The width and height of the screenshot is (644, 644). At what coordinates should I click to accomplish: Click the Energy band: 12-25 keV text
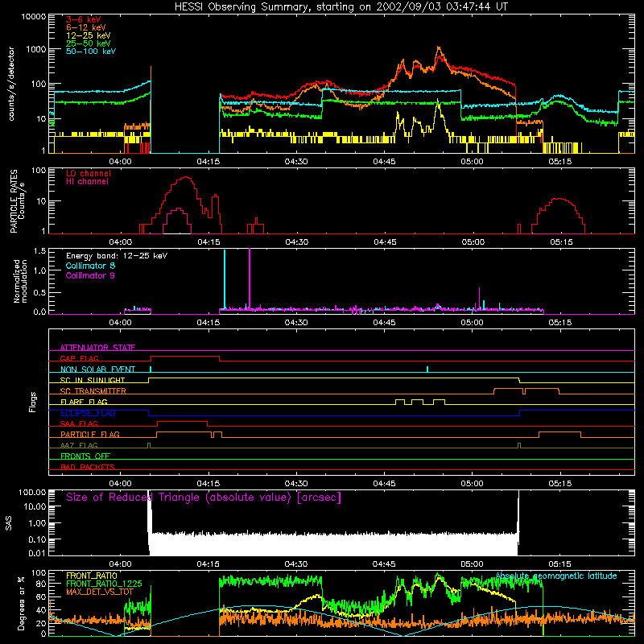pos(117,256)
